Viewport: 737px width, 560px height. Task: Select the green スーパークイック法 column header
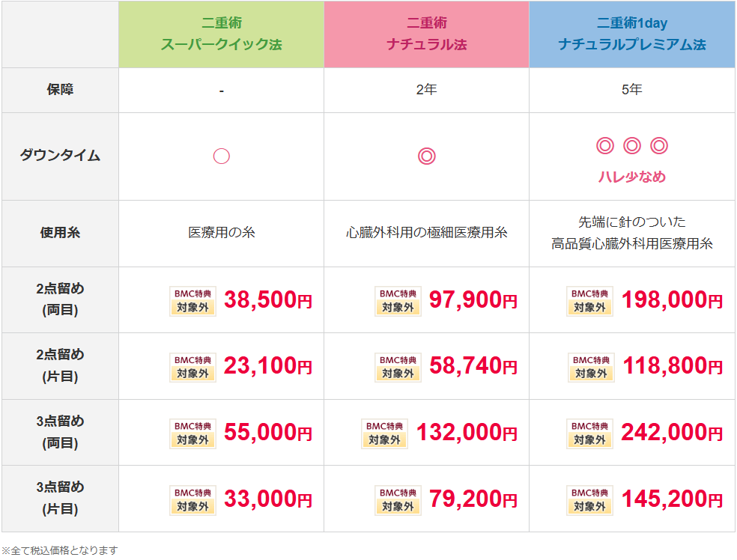(222, 34)
